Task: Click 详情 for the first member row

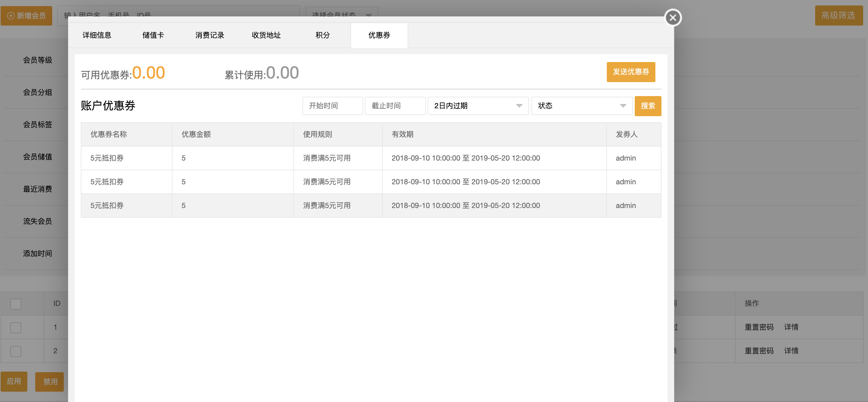Action: [791, 327]
